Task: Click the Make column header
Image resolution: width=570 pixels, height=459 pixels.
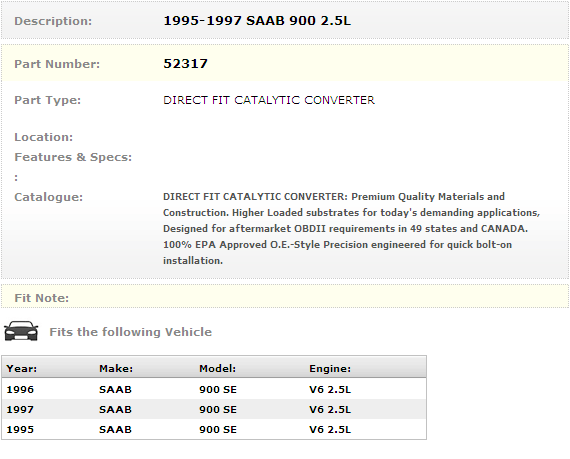Action: (x=116, y=369)
